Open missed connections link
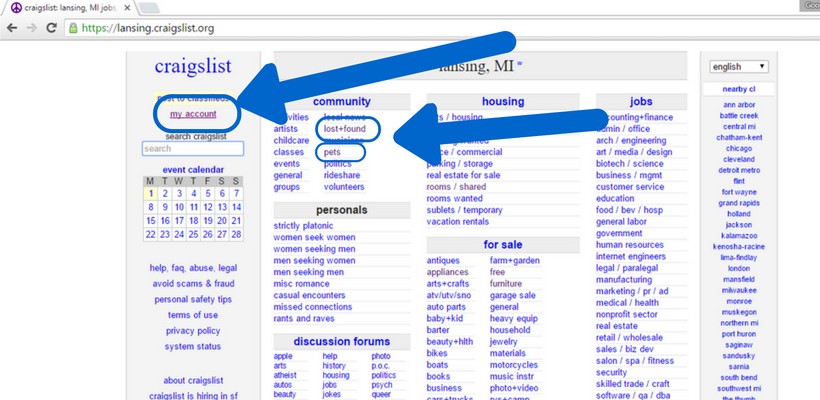This screenshot has height=400, width=820. point(313,307)
